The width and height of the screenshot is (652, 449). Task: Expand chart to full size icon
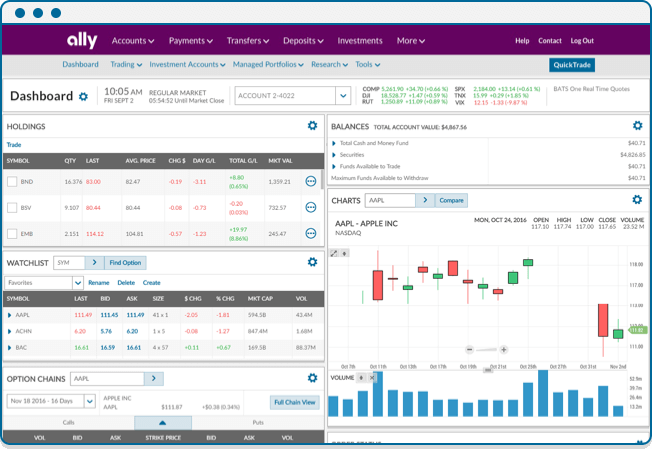(334, 253)
